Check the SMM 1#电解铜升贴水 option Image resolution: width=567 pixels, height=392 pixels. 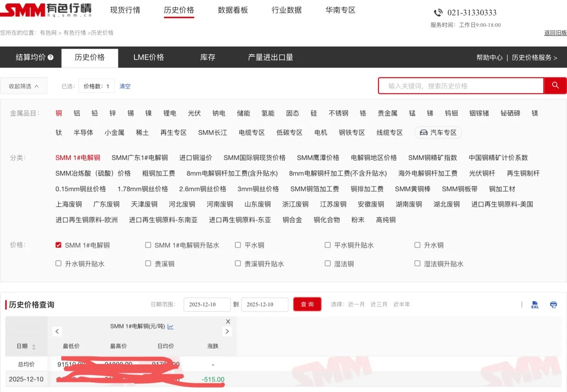pos(148,245)
